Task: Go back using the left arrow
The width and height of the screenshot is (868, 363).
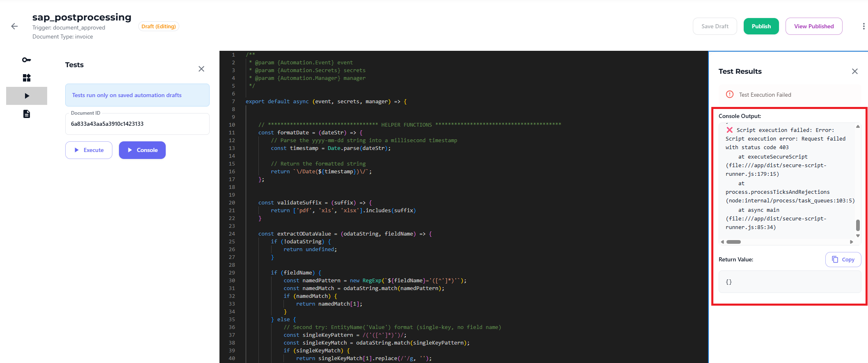Action: (14, 26)
